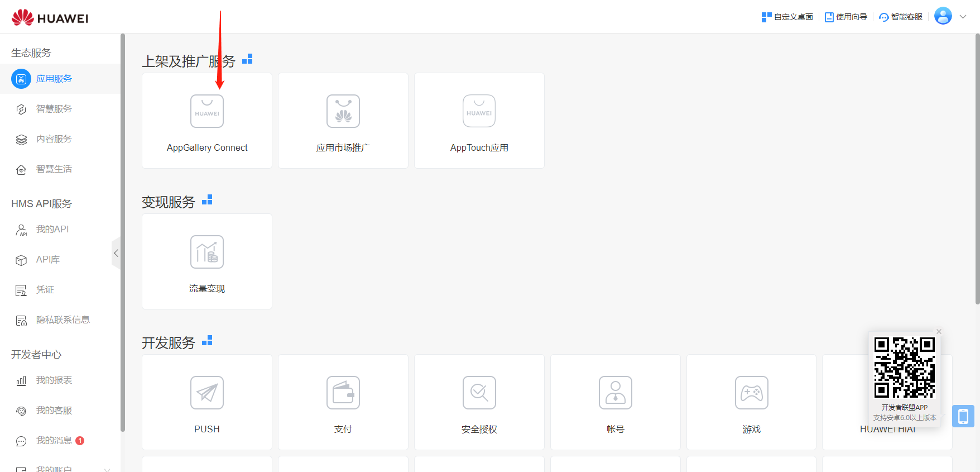Click grid icon beside 上架及推广服务
Screen dimensions: 980x472
[247, 59]
